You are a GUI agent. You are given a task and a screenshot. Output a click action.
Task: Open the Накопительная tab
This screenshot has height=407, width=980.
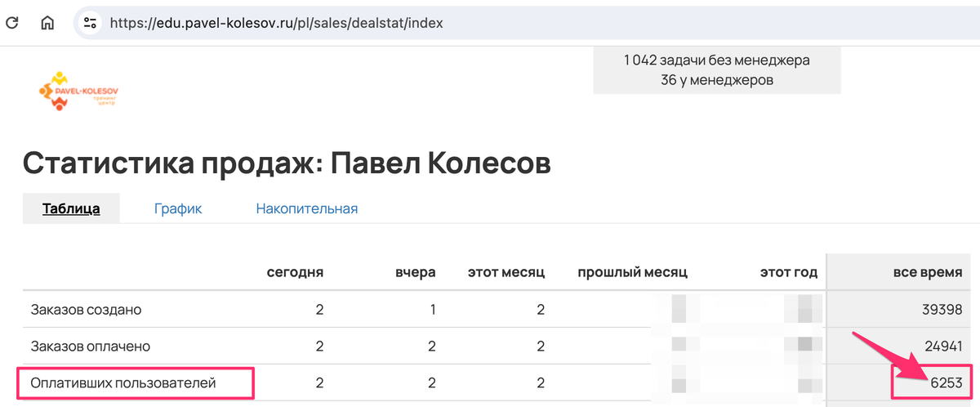pos(307,208)
